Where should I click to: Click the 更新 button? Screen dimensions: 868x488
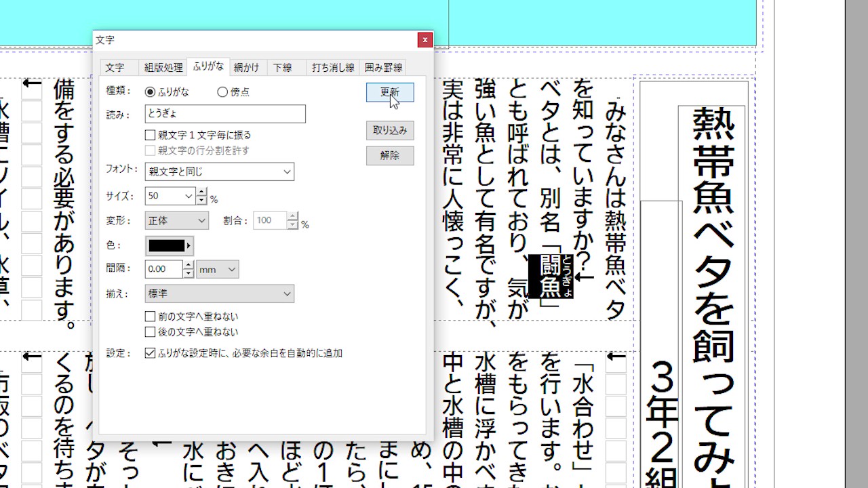tap(390, 92)
